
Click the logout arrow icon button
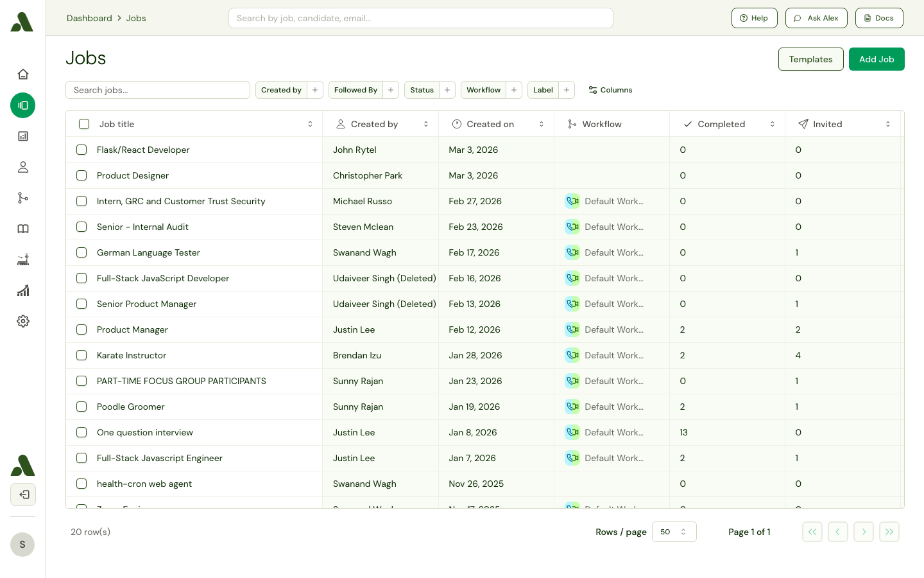[x=23, y=495]
